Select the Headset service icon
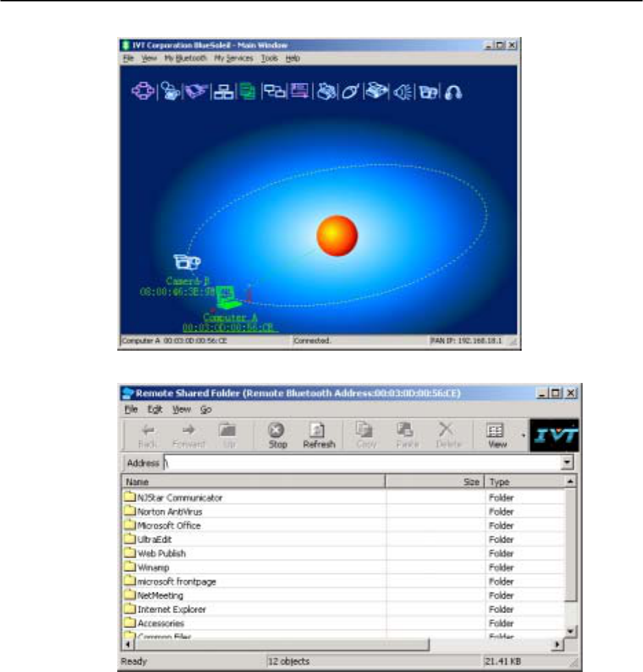Viewport: 643px width, 672px height. 453,92
